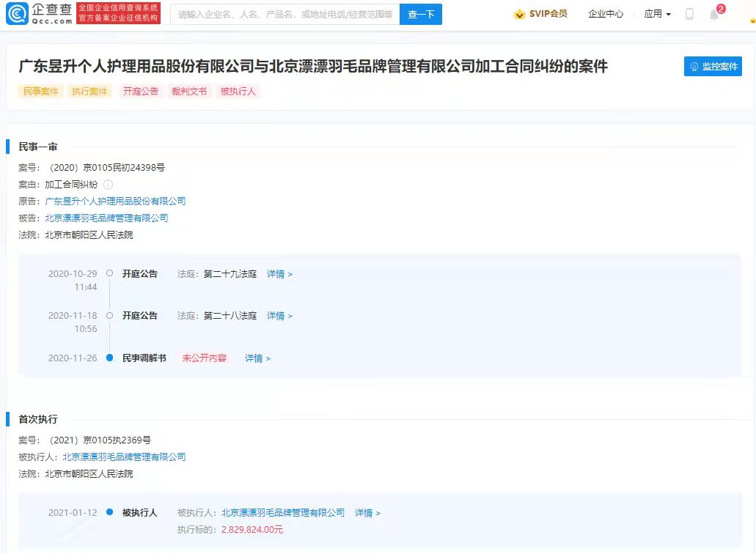The image size is (756, 554).
Task: Click the case title heading text
Action: [x=313, y=66]
